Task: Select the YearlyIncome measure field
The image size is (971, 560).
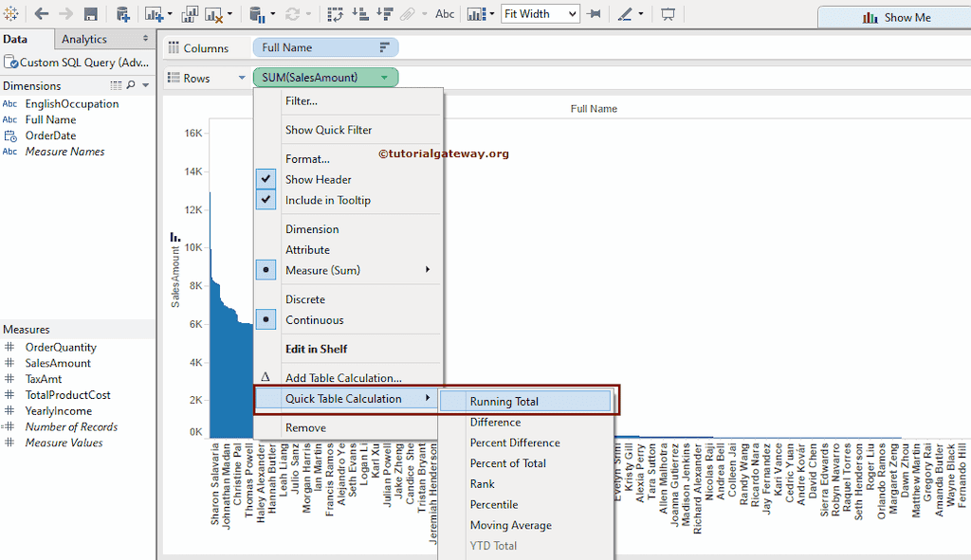Action: (58, 411)
